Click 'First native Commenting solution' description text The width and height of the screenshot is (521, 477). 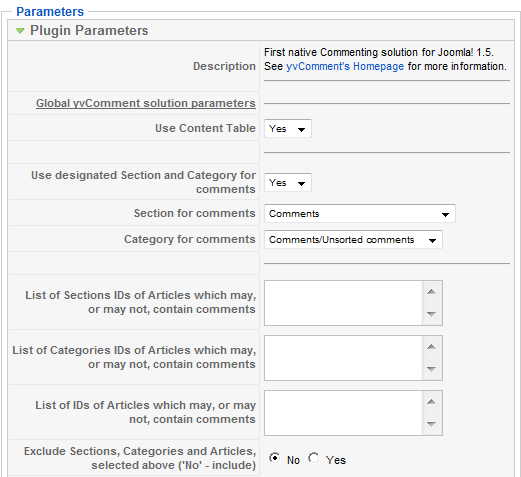click(379, 52)
